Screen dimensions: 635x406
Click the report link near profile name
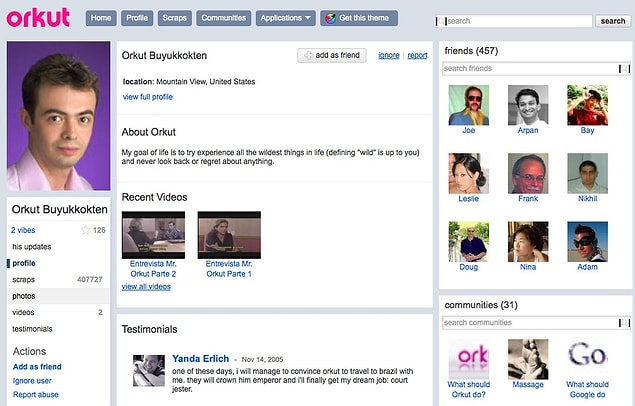click(418, 55)
